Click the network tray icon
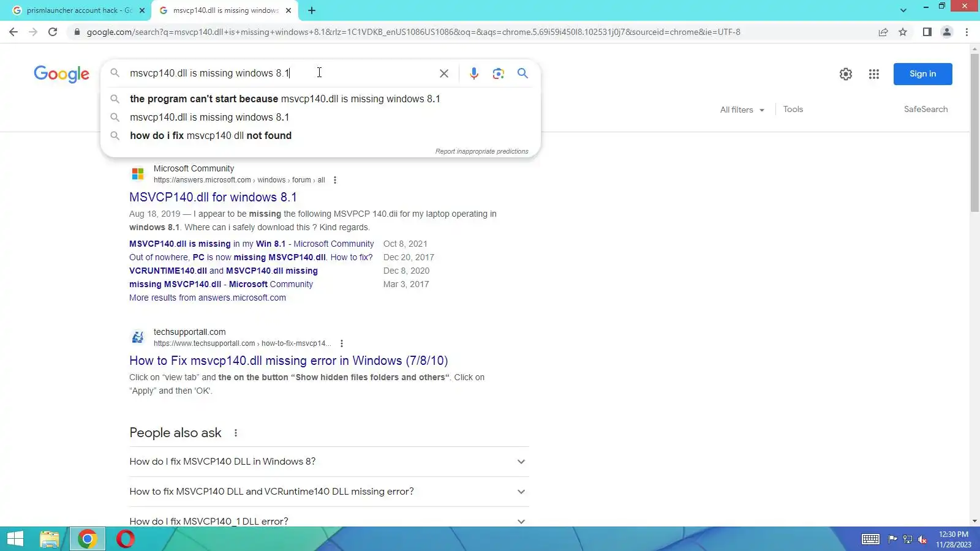This screenshot has height=551, width=980. [x=908, y=539]
